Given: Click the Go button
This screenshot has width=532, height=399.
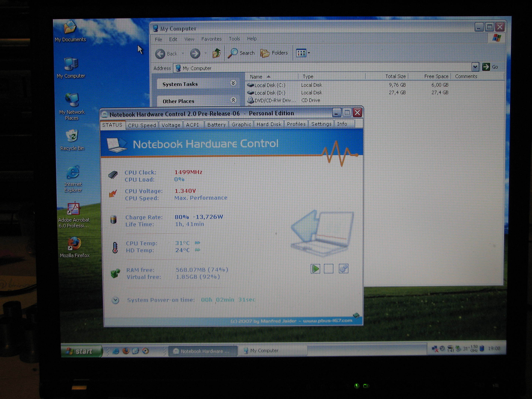Looking at the screenshot, I should [x=490, y=67].
